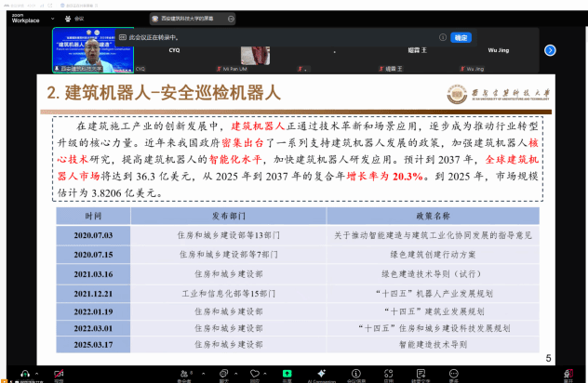Open the participants panel icon
588x383 pixels.
coord(184,374)
